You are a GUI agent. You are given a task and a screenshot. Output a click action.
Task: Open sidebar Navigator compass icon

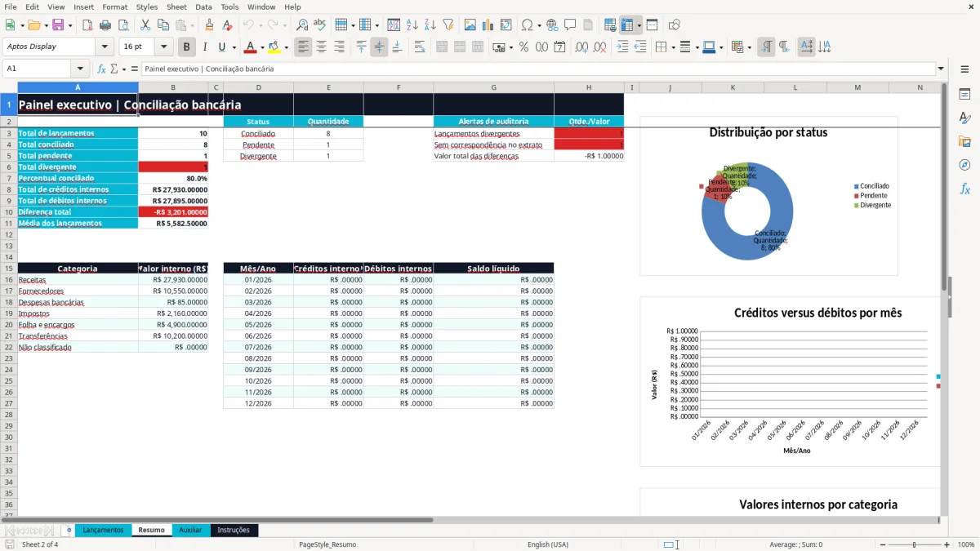964,165
